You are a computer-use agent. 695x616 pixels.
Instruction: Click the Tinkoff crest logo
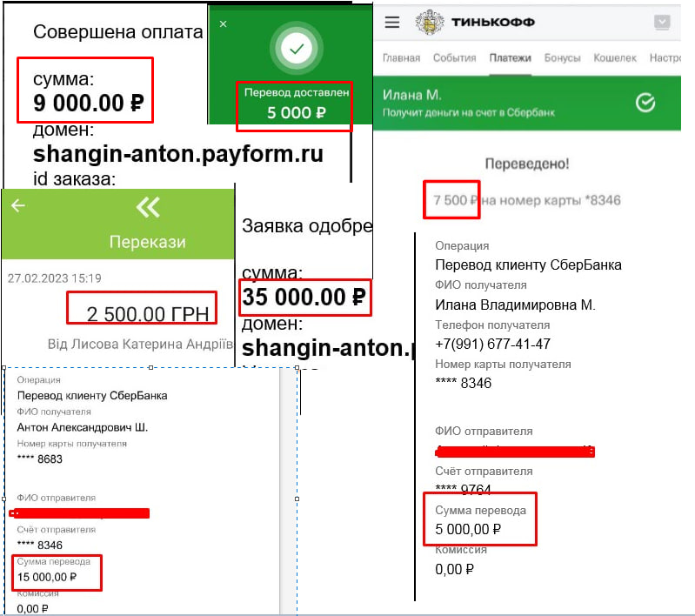click(429, 22)
